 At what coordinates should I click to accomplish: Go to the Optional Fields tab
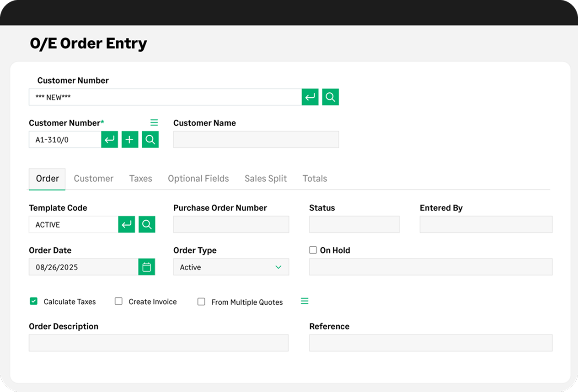tap(198, 179)
